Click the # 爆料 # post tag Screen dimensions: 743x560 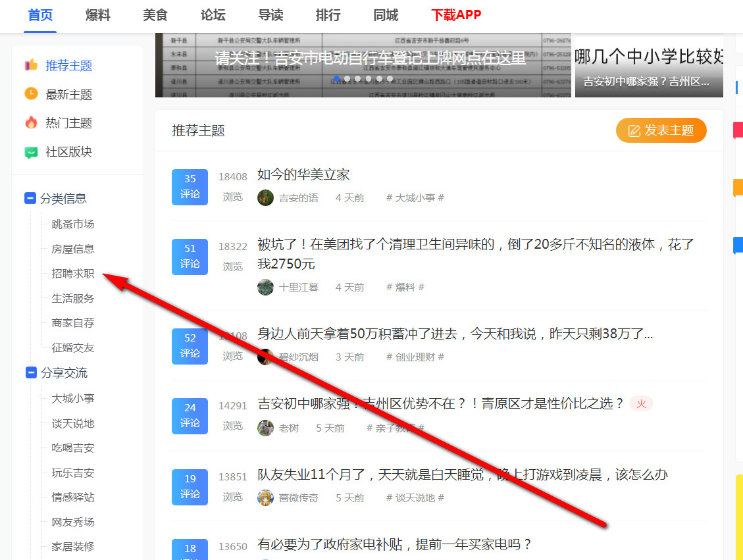click(x=405, y=287)
